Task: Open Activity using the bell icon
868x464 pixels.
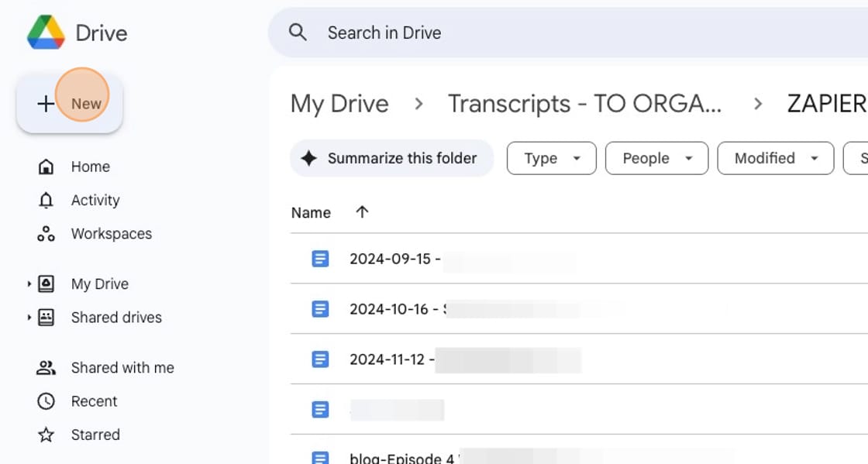Action: click(x=46, y=200)
